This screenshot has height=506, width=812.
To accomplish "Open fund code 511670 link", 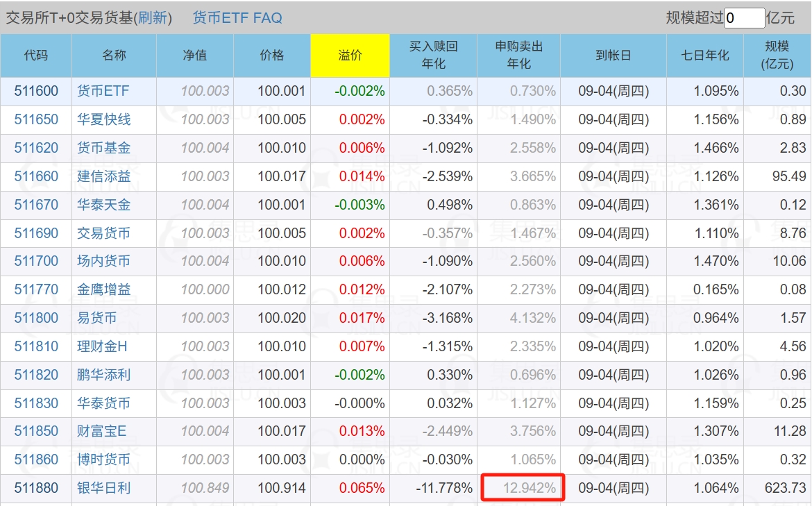I will (x=36, y=205).
